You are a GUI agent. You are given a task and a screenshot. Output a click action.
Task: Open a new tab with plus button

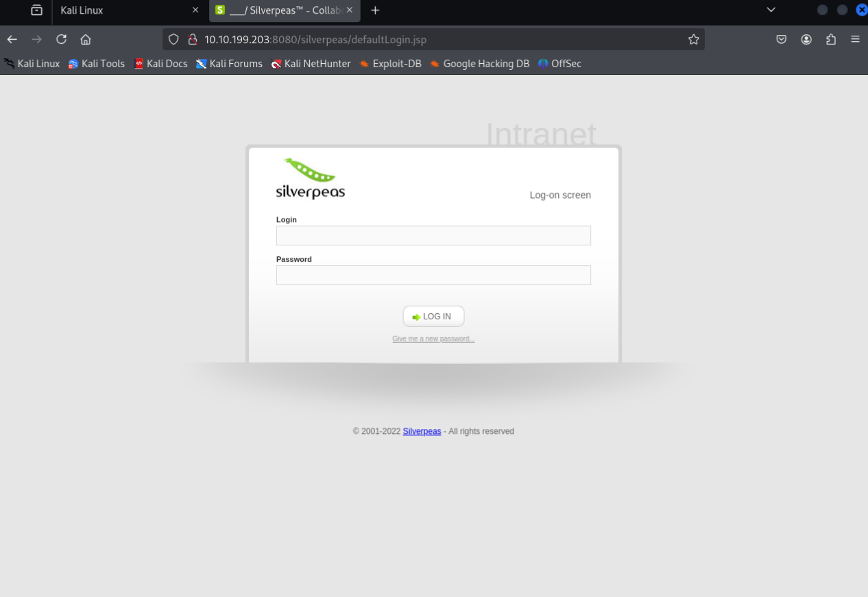(375, 10)
